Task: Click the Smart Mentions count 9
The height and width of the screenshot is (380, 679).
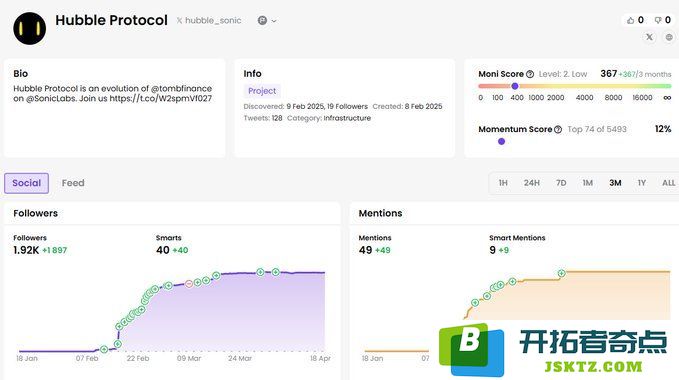Action: tap(492, 250)
